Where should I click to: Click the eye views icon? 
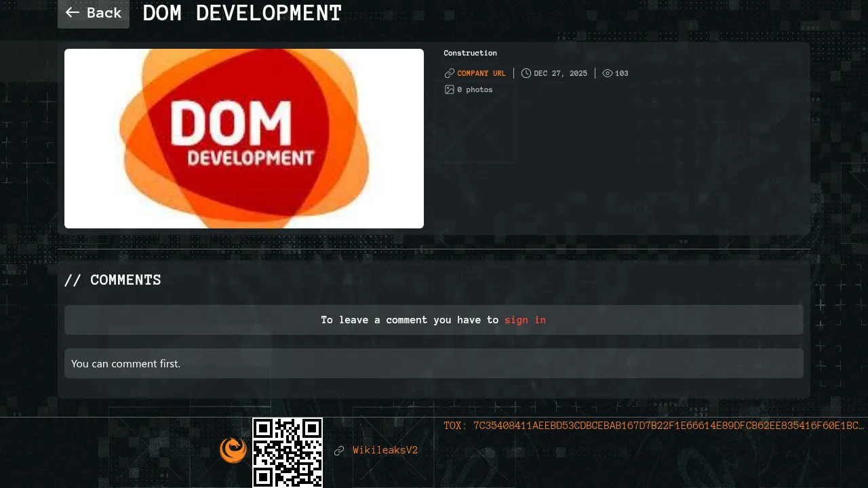pos(608,73)
